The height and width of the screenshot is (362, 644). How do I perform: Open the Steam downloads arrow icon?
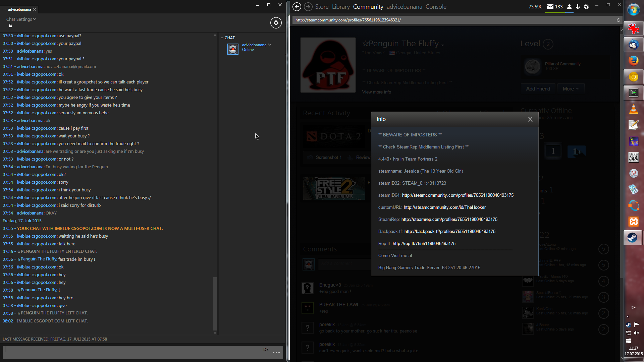pos(578,7)
